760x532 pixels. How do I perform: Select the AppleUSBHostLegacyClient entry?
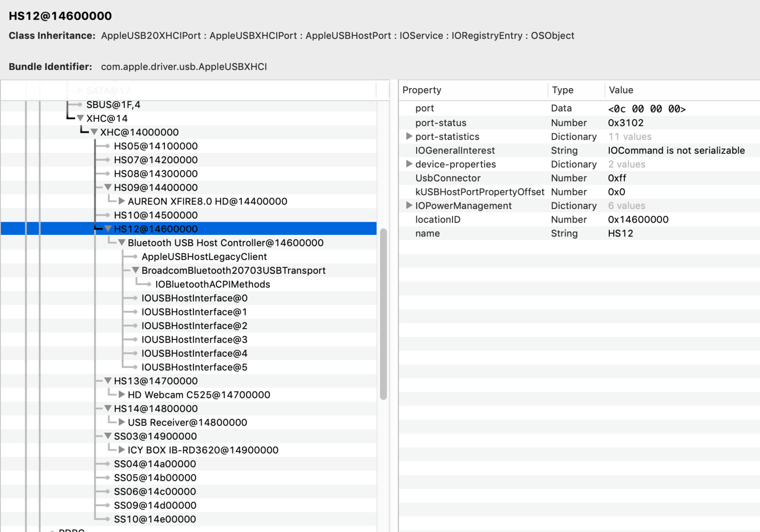click(204, 257)
